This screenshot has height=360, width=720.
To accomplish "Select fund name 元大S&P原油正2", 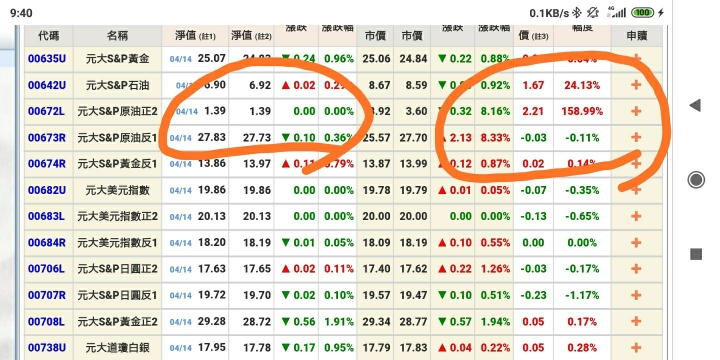I will 118,111.
